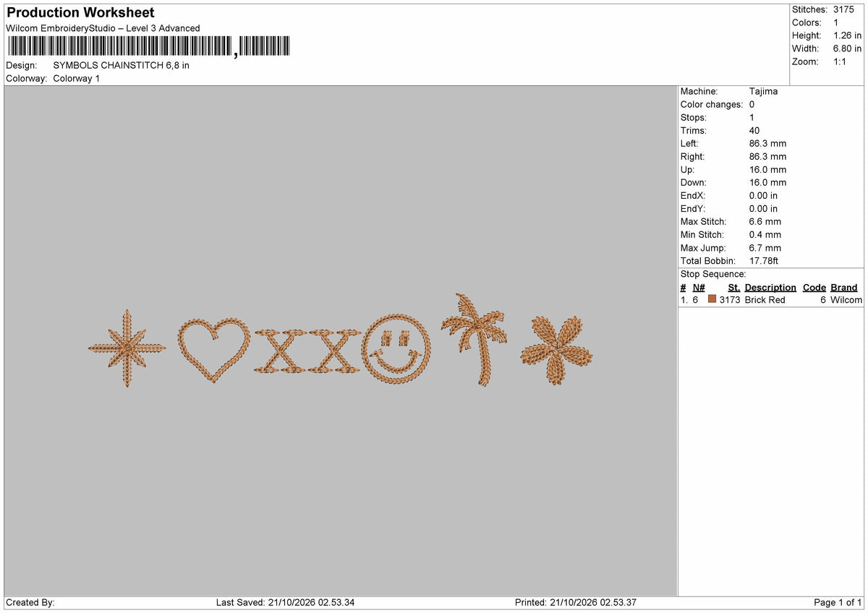Click the eight-point star embroidery symbol
The width and height of the screenshot is (868, 613).
pos(127,348)
